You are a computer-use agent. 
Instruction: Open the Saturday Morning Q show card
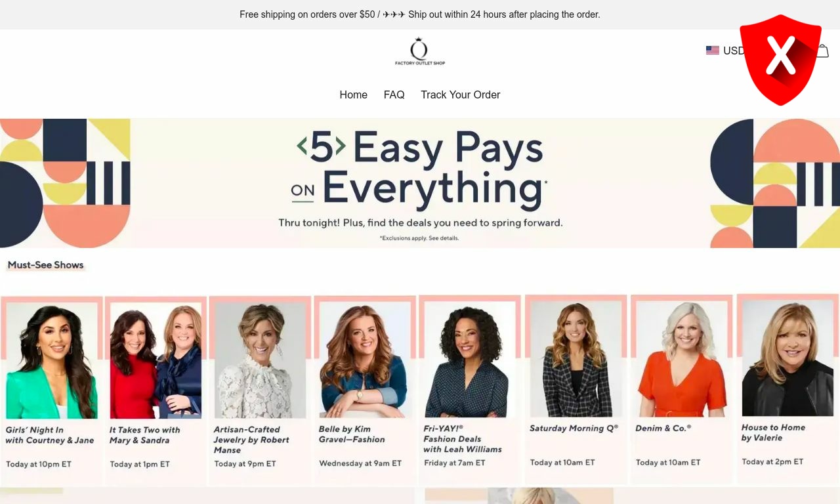pyautogui.click(x=576, y=390)
